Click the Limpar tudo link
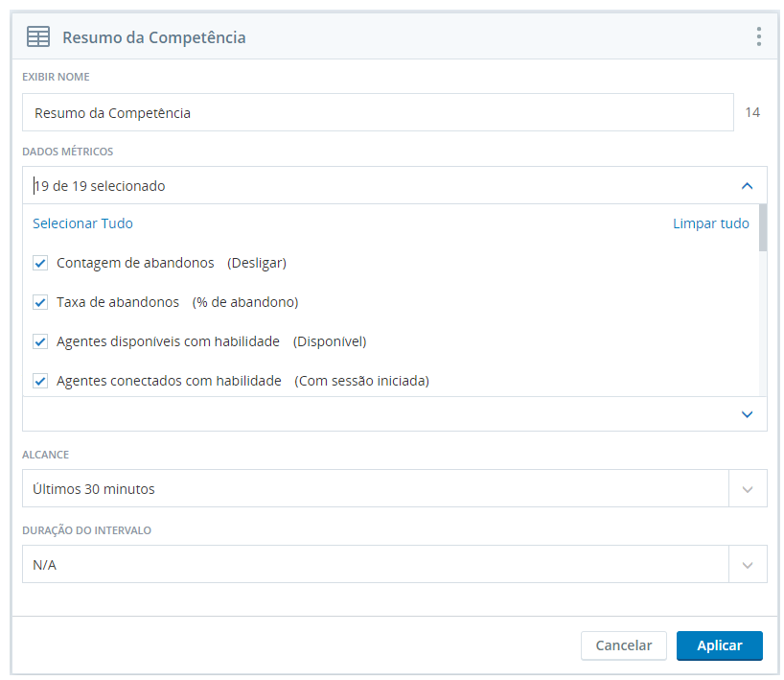The height and width of the screenshot is (680, 784). (710, 223)
